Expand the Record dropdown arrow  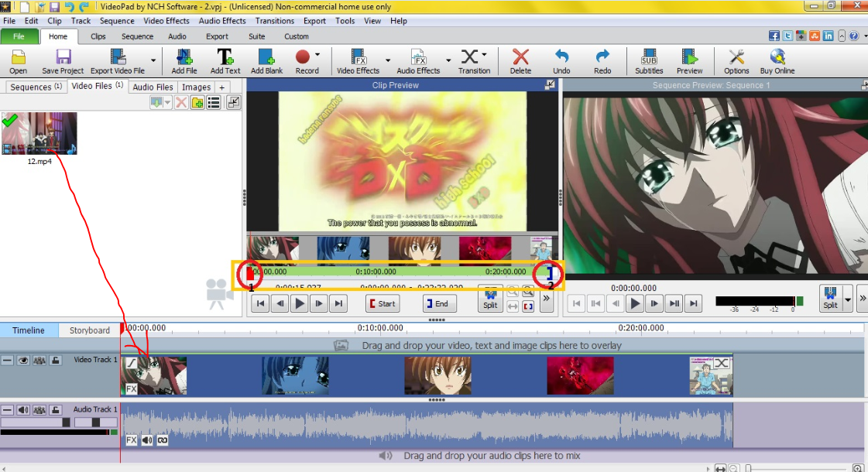click(x=317, y=55)
